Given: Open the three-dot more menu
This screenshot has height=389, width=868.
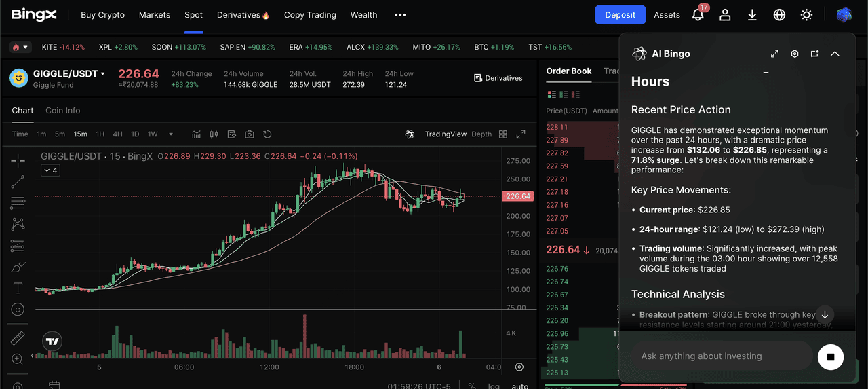Looking at the screenshot, I should (400, 14).
